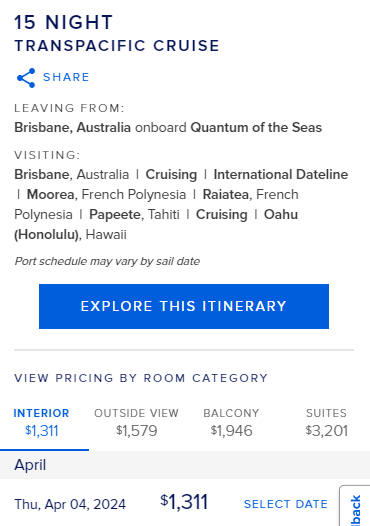This screenshot has height=526, width=370.
Task: Select the Interior room category tab
Action: (42, 423)
